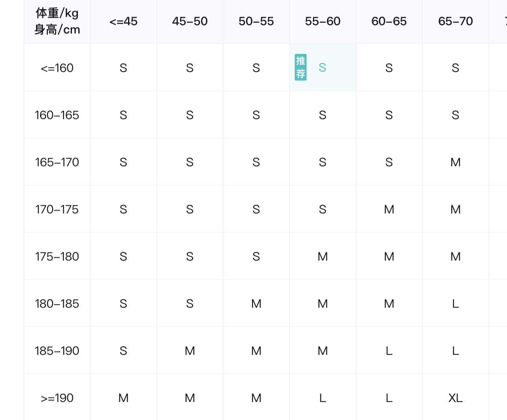Click L for 180–185 and 65–70

click(x=456, y=303)
